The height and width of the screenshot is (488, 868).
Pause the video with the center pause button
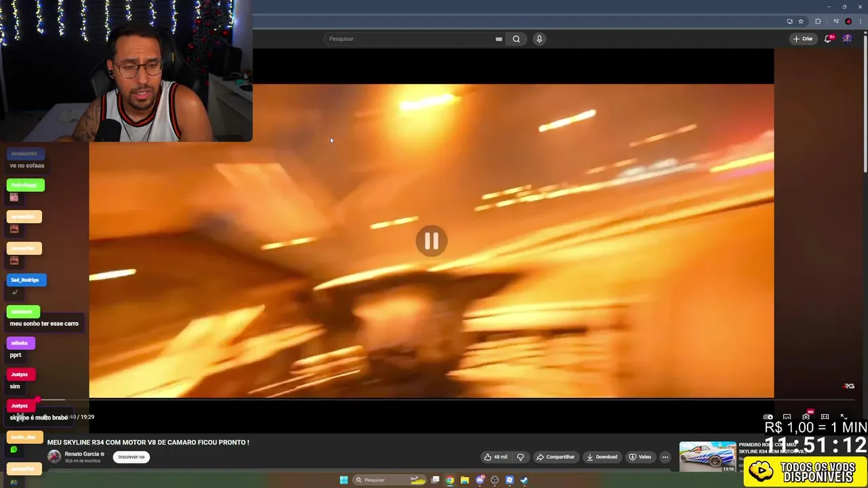tap(431, 241)
